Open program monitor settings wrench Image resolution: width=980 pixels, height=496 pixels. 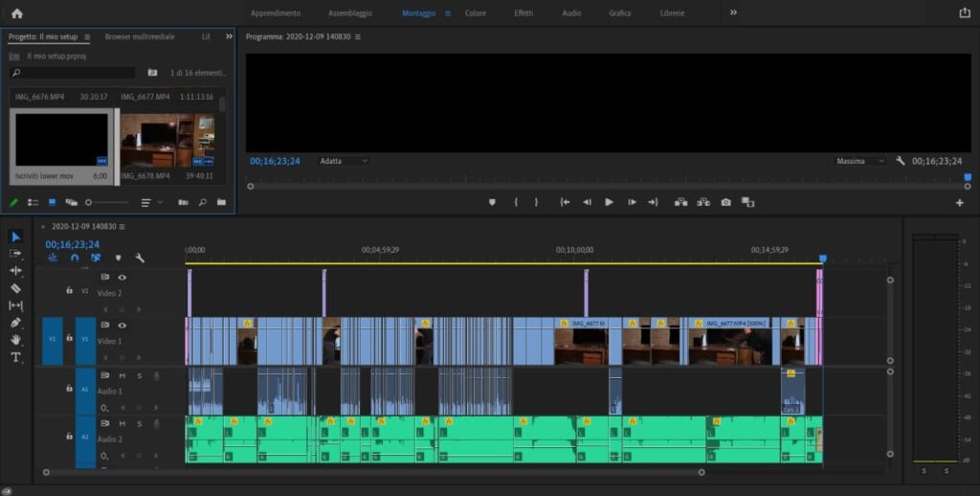tap(900, 161)
